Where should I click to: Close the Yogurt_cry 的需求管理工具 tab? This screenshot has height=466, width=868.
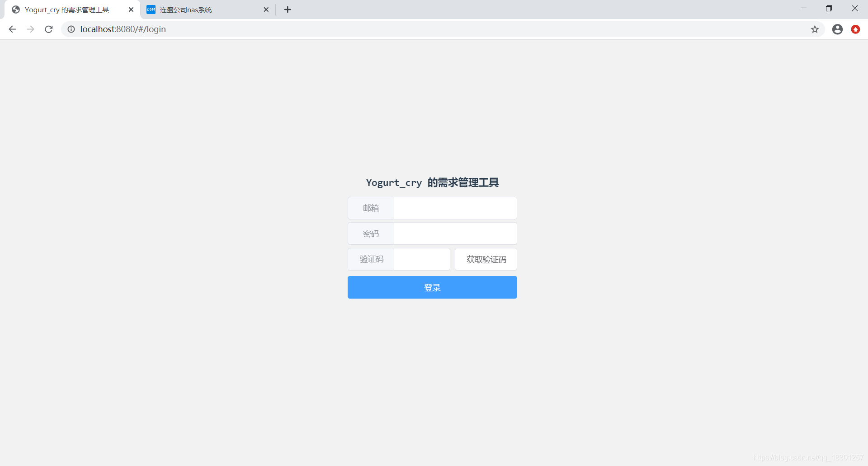pyautogui.click(x=131, y=10)
